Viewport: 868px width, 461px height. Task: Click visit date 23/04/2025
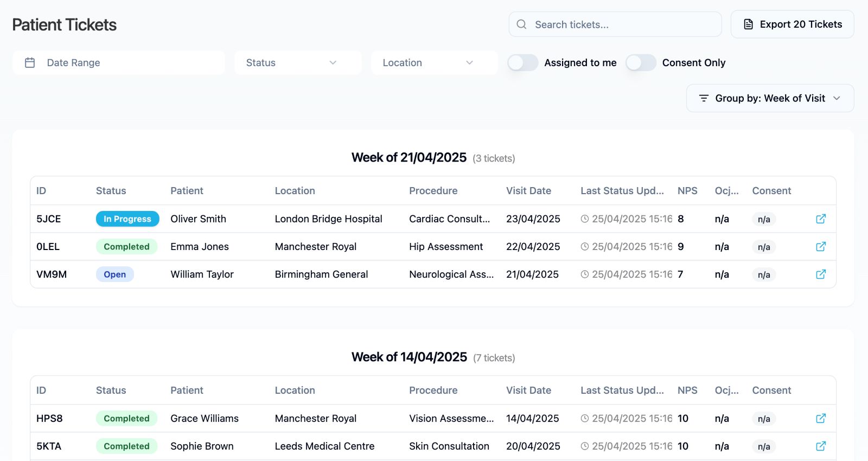533,219
